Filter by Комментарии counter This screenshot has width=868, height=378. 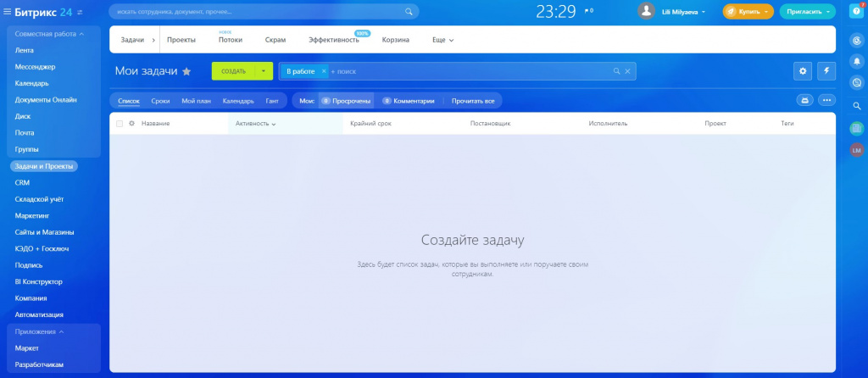click(409, 101)
